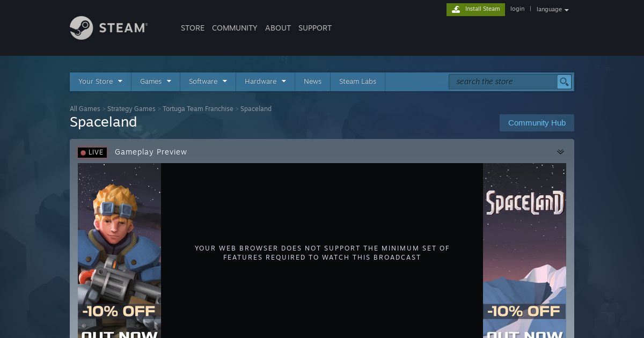Select the STORE header menu item

pos(193,28)
